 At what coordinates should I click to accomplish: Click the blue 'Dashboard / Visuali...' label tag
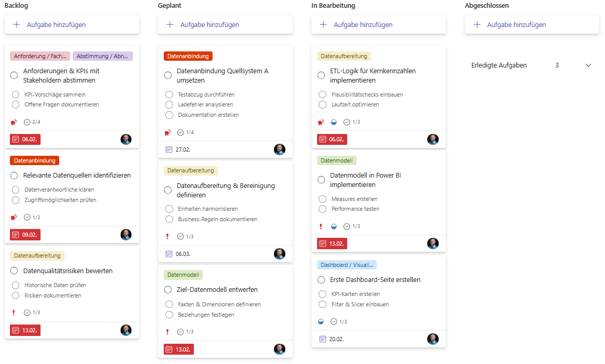(x=347, y=265)
